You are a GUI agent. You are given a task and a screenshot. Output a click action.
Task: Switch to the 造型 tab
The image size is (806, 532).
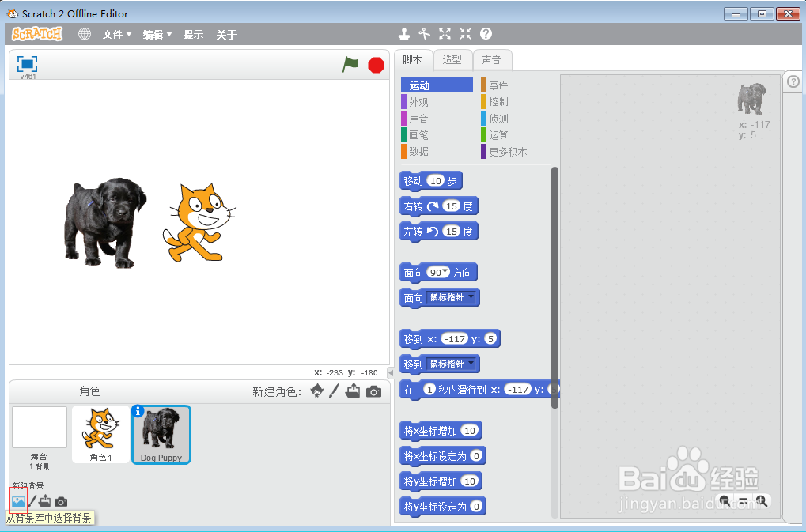[452, 59]
